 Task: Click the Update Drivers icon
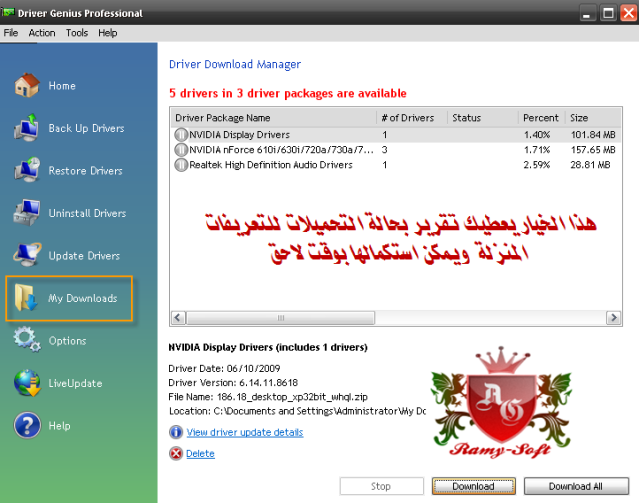(27, 255)
